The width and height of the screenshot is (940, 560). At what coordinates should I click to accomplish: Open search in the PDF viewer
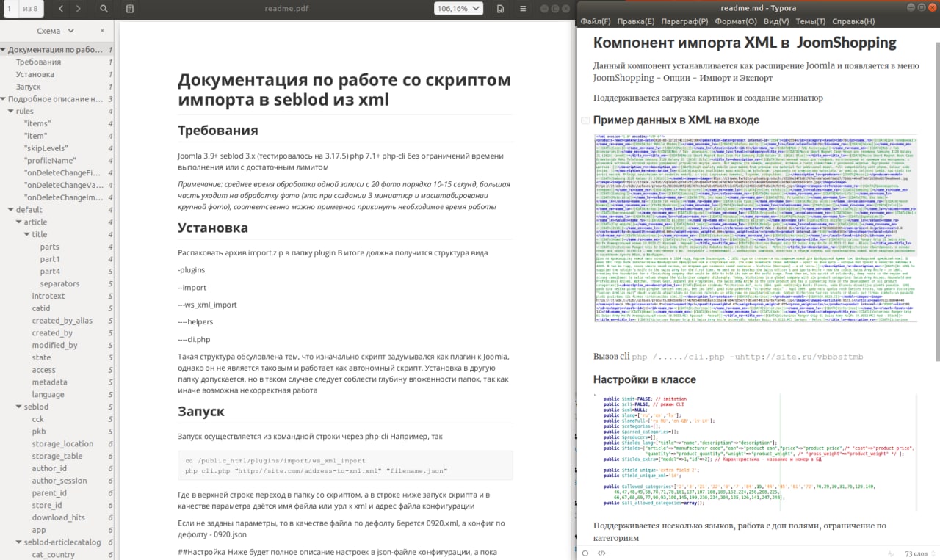[x=104, y=9]
